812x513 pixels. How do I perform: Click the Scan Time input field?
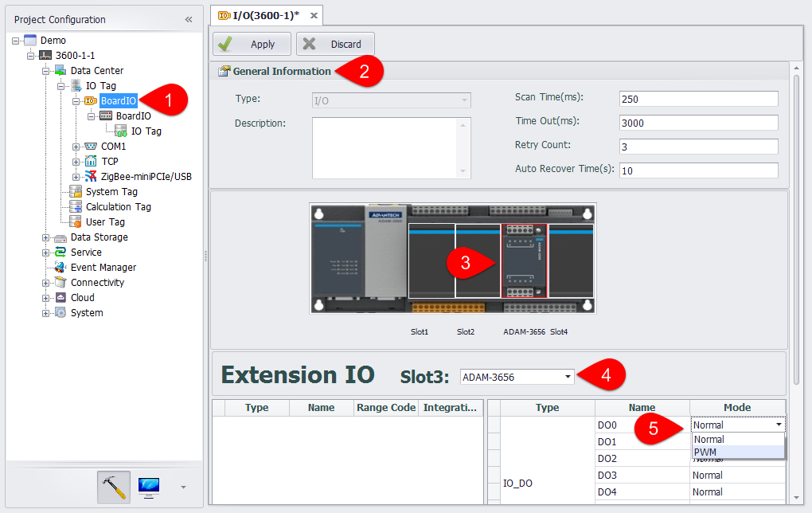click(x=697, y=99)
